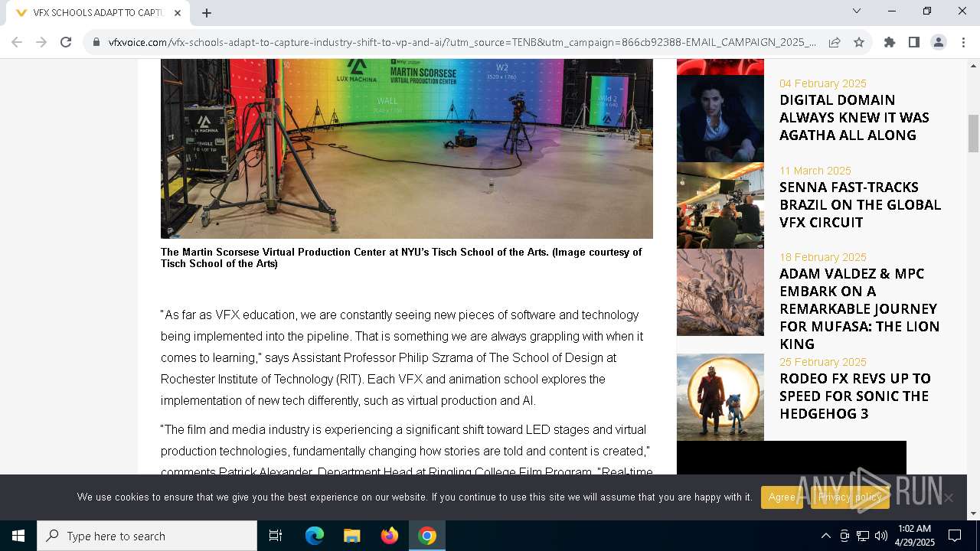Open Senna Fast-Tracks Brazil article
980x551 pixels.
click(860, 205)
